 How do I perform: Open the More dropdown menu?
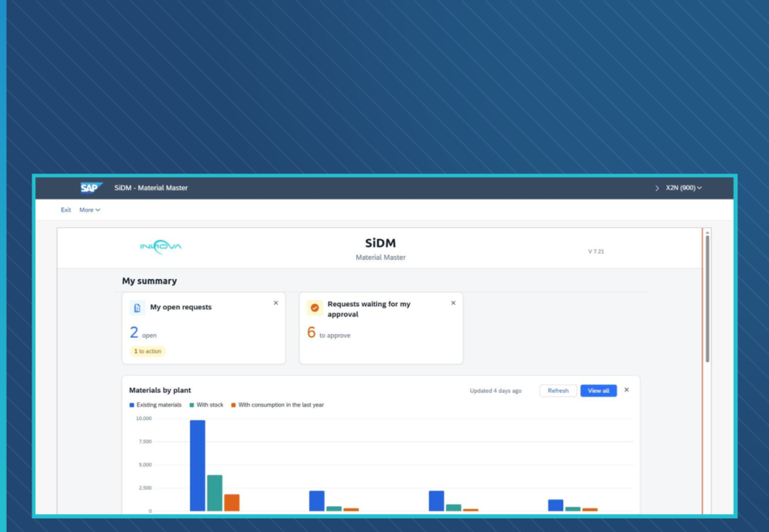coord(90,209)
